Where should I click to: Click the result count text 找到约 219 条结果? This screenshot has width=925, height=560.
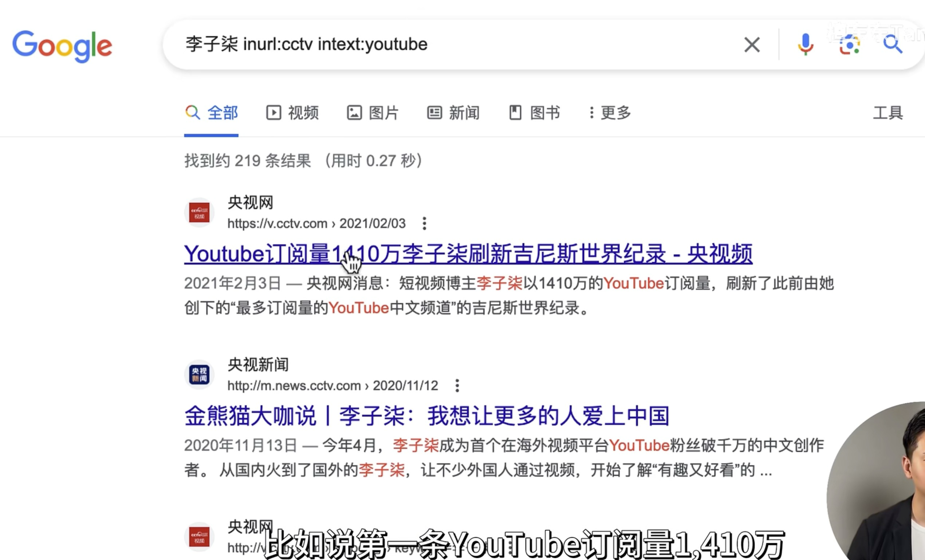click(247, 161)
